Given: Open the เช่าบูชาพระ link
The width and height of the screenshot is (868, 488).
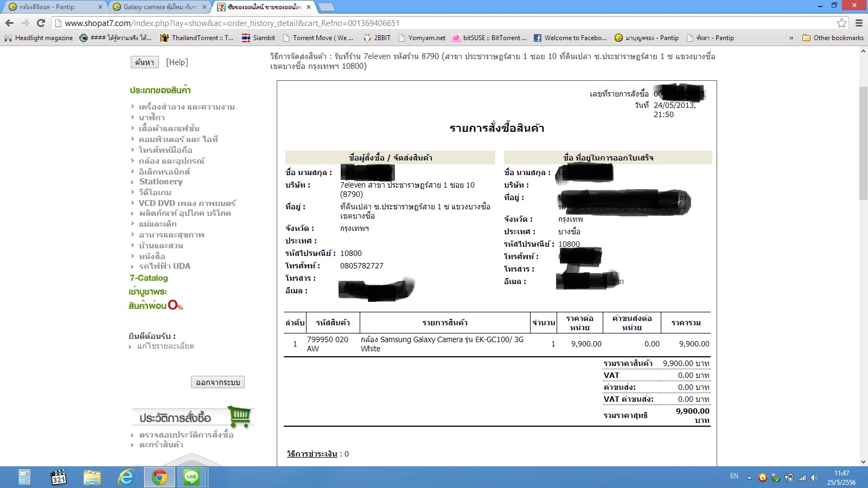Looking at the screenshot, I should pyautogui.click(x=148, y=292).
